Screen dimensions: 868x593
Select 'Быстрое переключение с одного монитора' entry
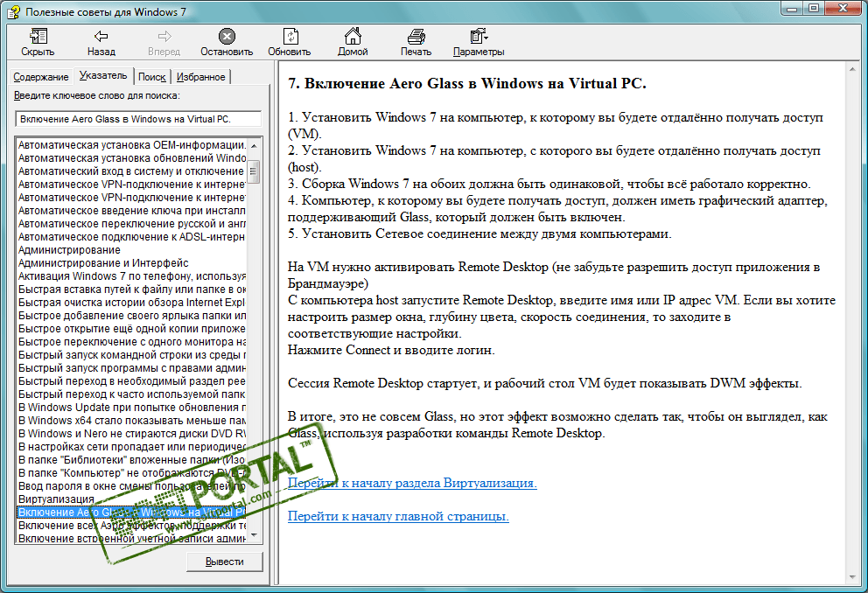coord(132,342)
